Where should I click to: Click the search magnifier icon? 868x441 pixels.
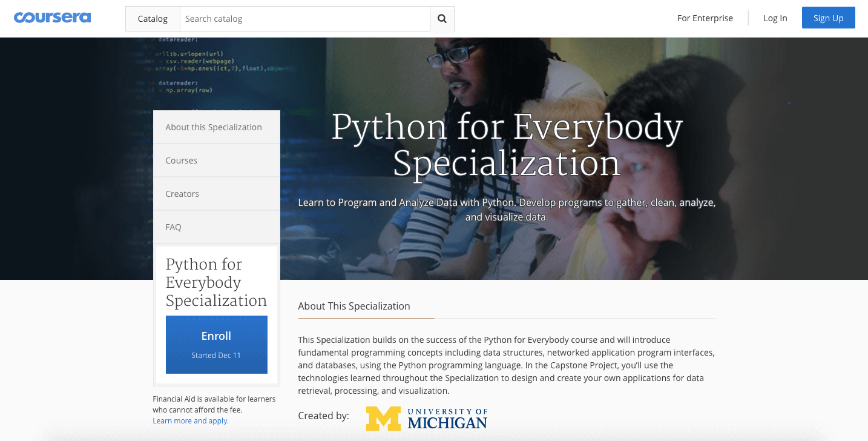pos(442,19)
